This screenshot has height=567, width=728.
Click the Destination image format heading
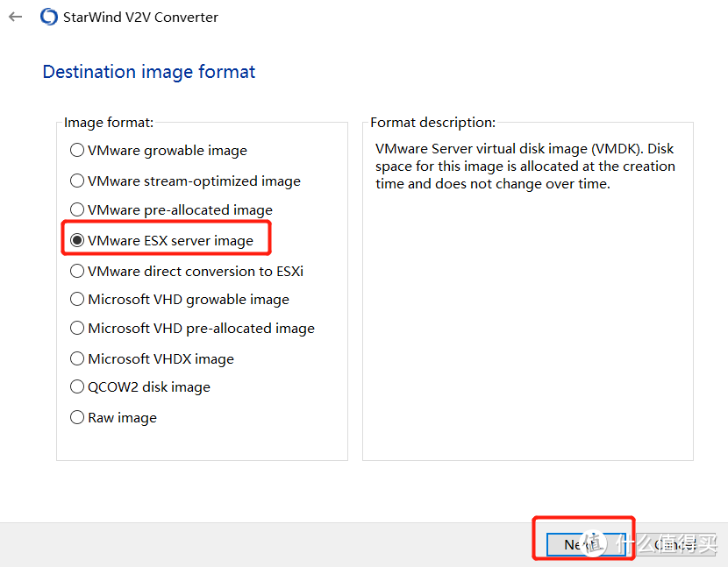[x=149, y=72]
